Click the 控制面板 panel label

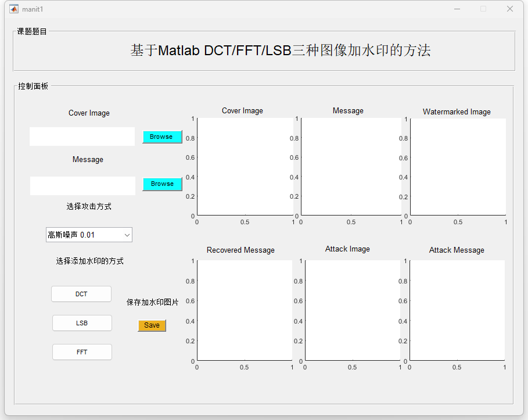[x=33, y=86]
